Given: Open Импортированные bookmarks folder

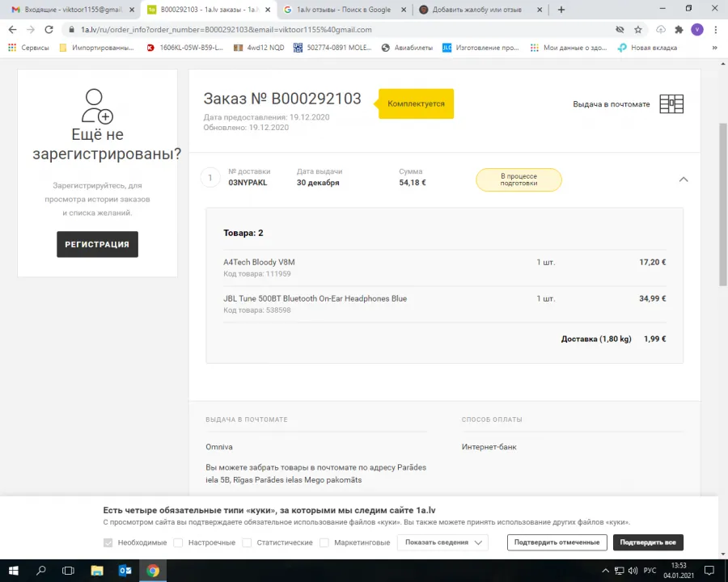Looking at the screenshot, I should (97, 48).
